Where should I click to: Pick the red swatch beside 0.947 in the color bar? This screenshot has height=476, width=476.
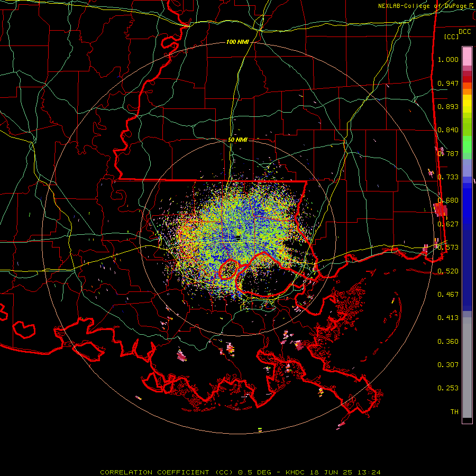point(467,79)
